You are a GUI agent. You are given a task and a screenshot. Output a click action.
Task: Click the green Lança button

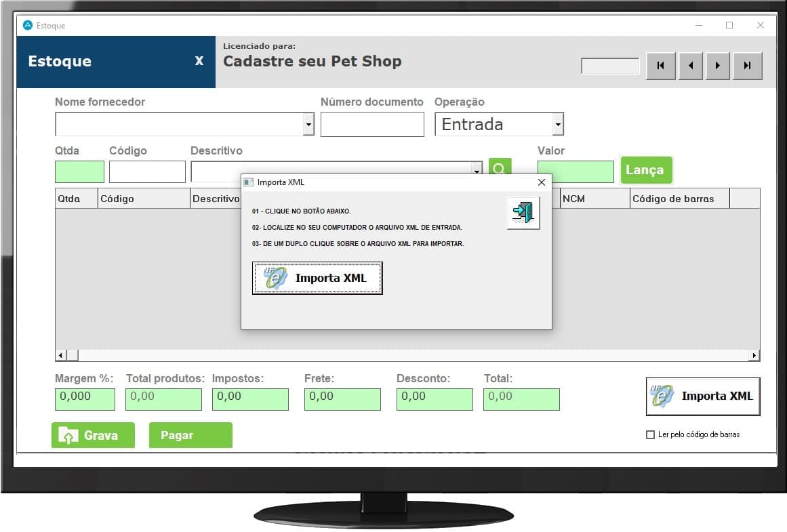(645, 170)
